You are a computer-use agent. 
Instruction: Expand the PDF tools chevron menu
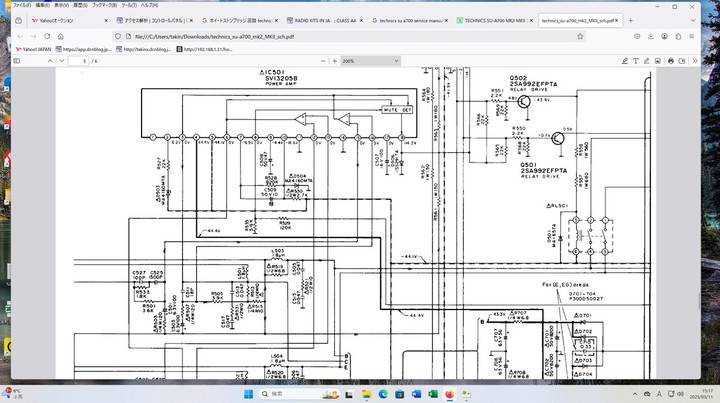click(x=693, y=61)
